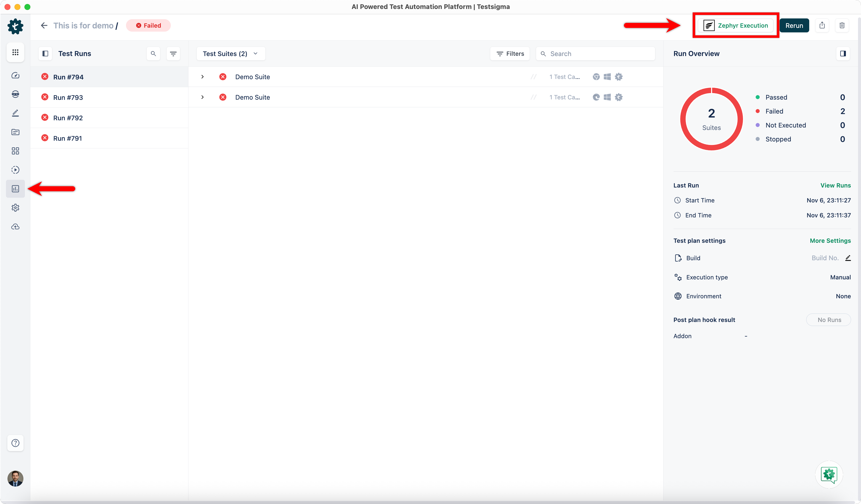Edit Build No. with the pencil icon
Screen dimensions: 861x504
(x=848, y=258)
